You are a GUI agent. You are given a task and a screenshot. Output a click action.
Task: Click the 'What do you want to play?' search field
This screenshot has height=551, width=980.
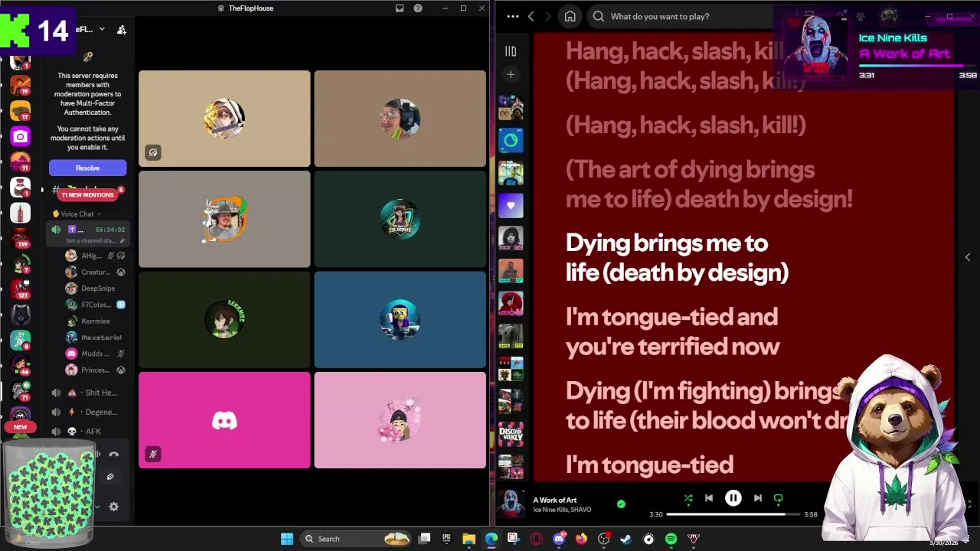click(x=681, y=16)
